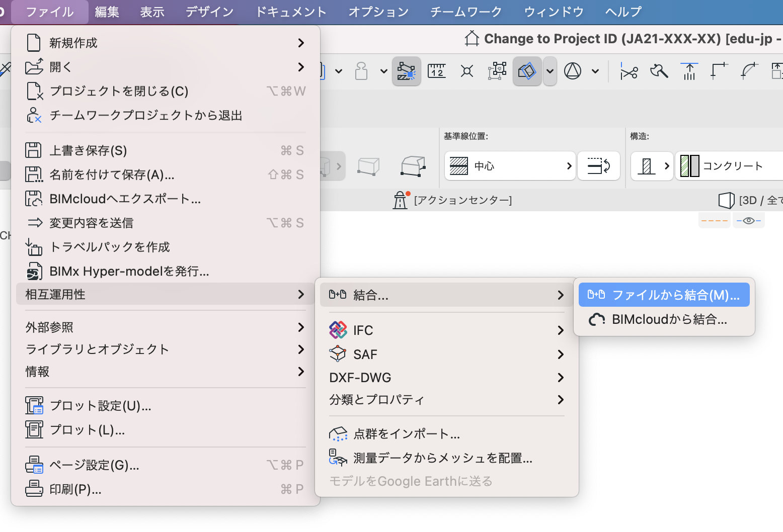The height and width of the screenshot is (532, 783).
Task: Expand the DXF-DWG submenu
Action: (446, 378)
